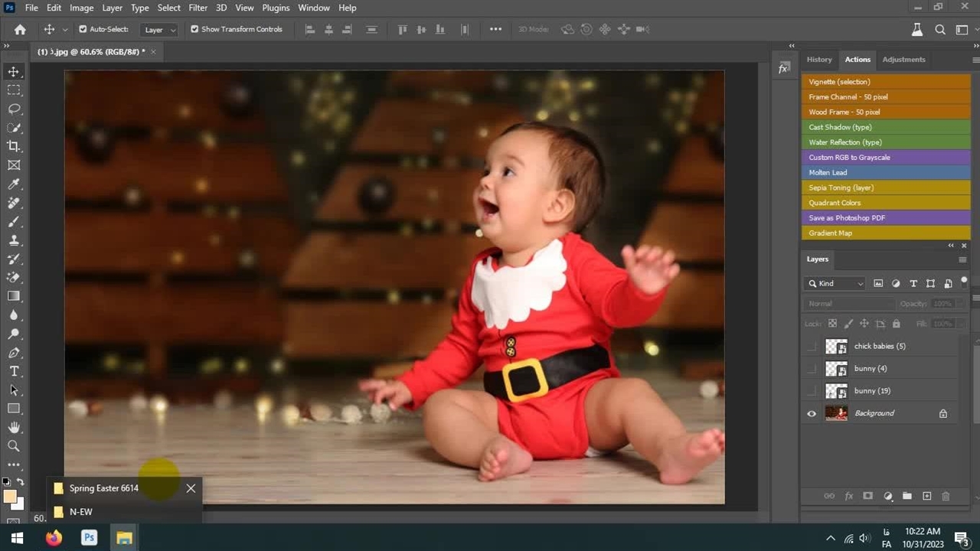Pick the Eyedropper tool
This screenshot has width=980, height=551.
coord(14,184)
